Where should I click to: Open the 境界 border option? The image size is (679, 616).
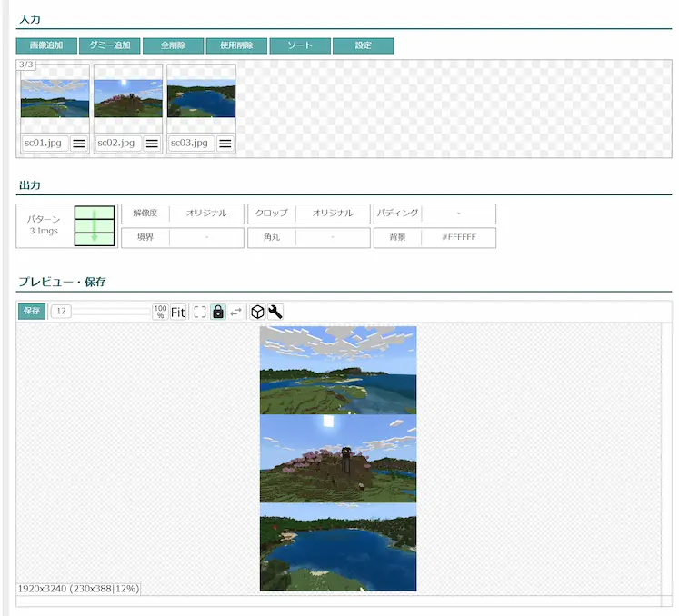coord(183,238)
